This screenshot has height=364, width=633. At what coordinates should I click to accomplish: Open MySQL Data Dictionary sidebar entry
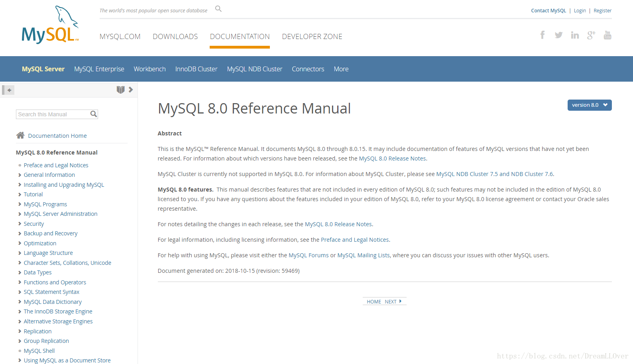(x=53, y=302)
